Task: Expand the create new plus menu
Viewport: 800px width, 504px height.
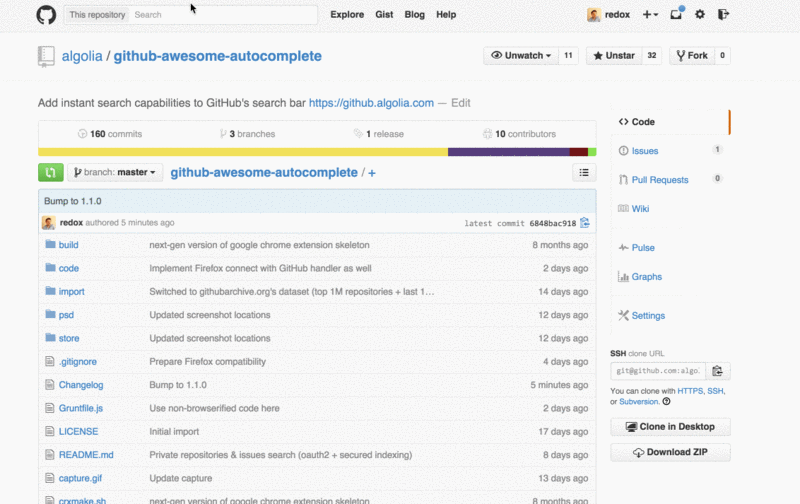Action: (x=650, y=15)
